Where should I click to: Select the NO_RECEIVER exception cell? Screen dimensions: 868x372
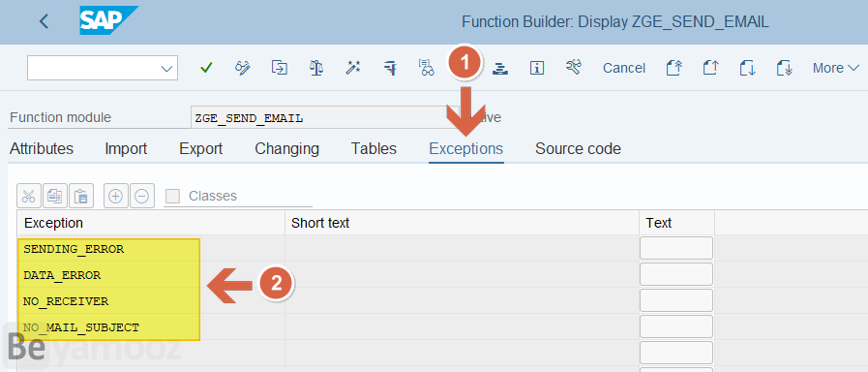pos(151,300)
